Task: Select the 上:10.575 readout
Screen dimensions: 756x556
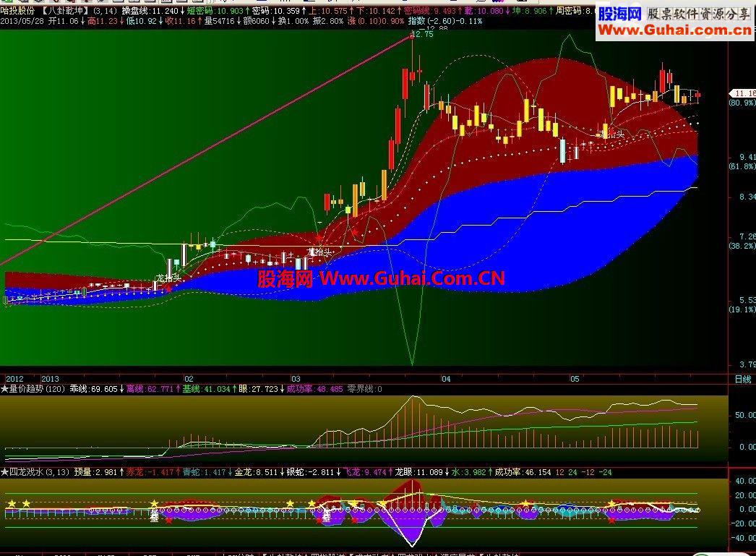Action: pos(328,11)
